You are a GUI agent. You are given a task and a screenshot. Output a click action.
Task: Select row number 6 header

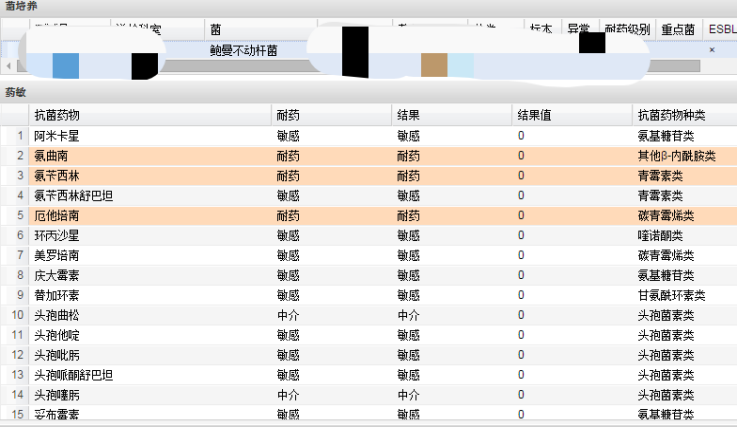pyautogui.click(x=16, y=235)
